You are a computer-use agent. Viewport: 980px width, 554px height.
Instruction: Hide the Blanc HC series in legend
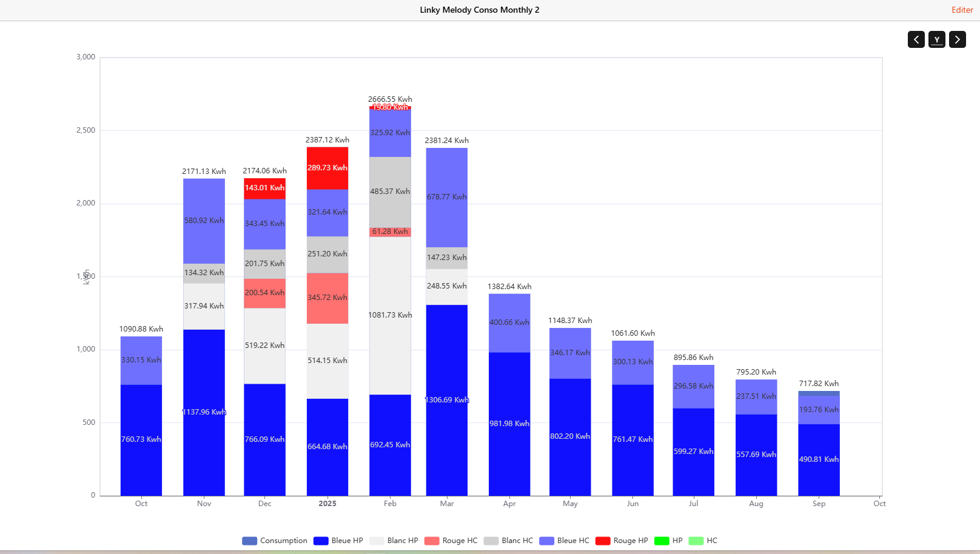(x=509, y=541)
